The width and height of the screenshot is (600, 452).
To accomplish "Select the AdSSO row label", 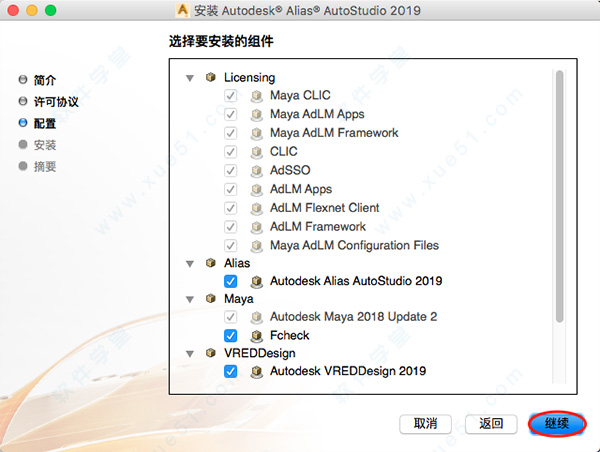I will tap(290, 170).
